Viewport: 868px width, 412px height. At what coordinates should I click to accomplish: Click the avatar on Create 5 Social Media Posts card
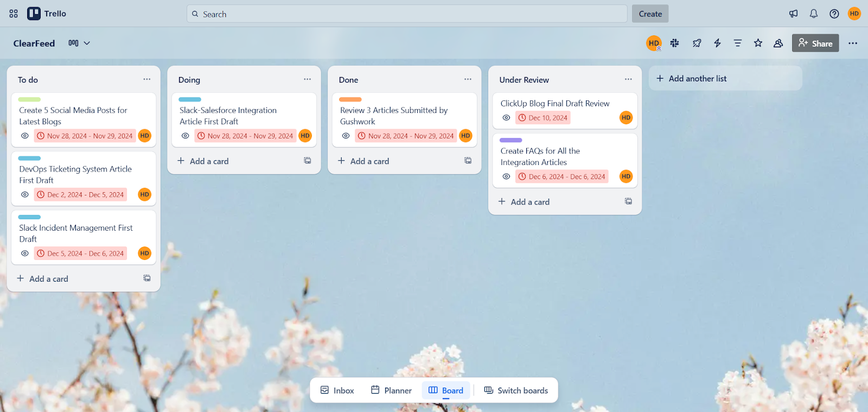pos(144,136)
